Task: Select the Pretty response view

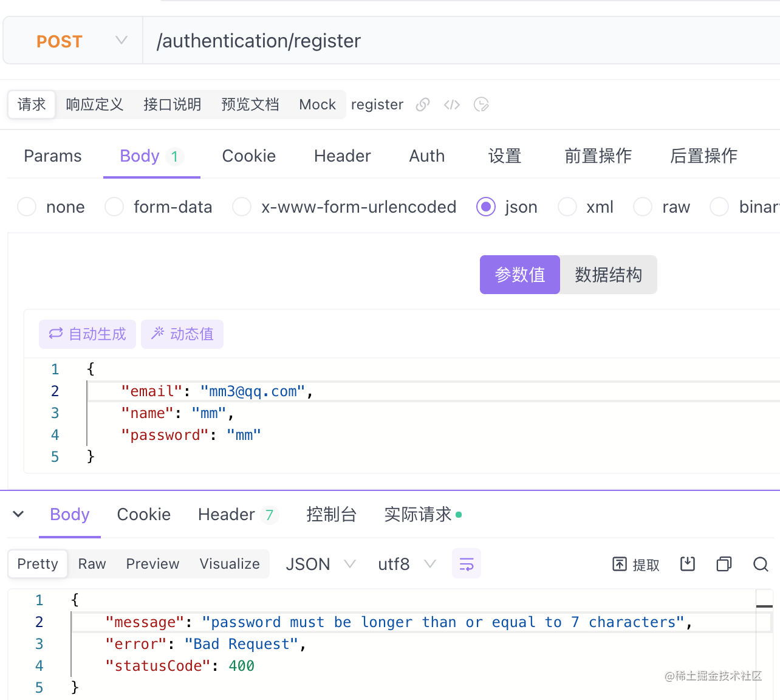Action: pyautogui.click(x=38, y=564)
